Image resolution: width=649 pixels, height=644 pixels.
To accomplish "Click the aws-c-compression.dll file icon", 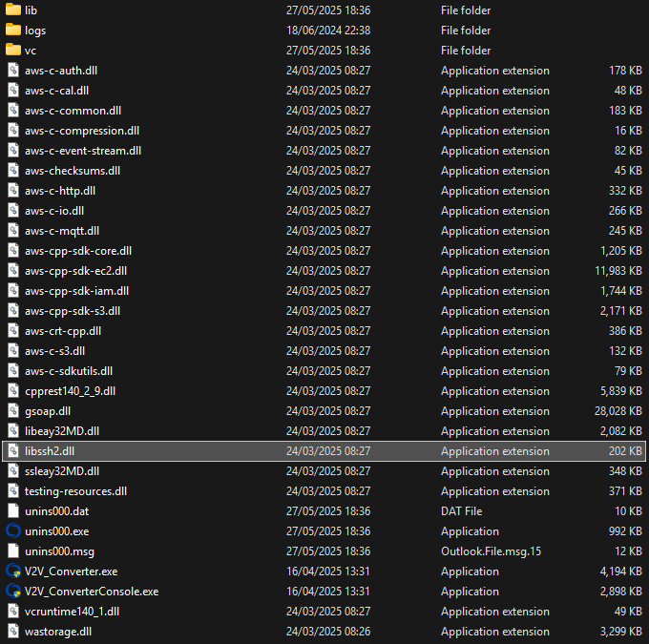I will pyautogui.click(x=13, y=131).
